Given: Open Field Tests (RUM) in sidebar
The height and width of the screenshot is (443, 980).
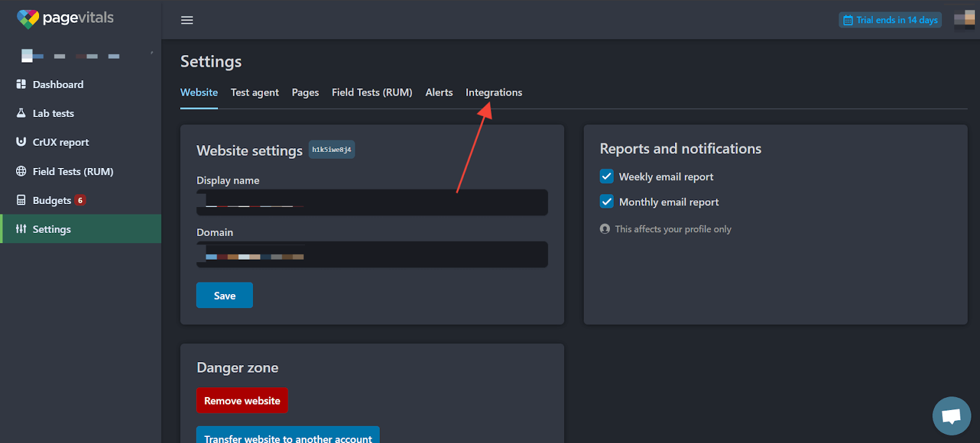Looking at the screenshot, I should pyautogui.click(x=81, y=172).
